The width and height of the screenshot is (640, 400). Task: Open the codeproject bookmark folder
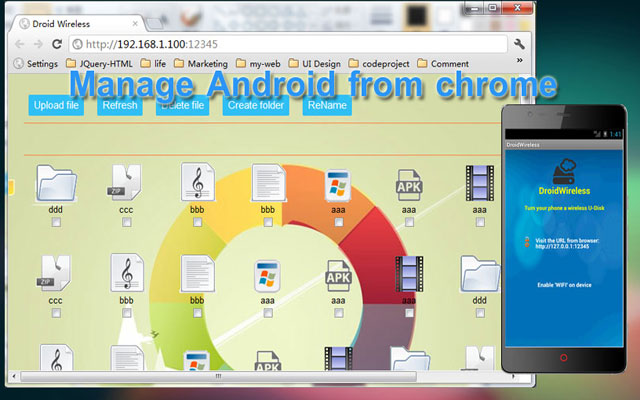[x=379, y=64]
